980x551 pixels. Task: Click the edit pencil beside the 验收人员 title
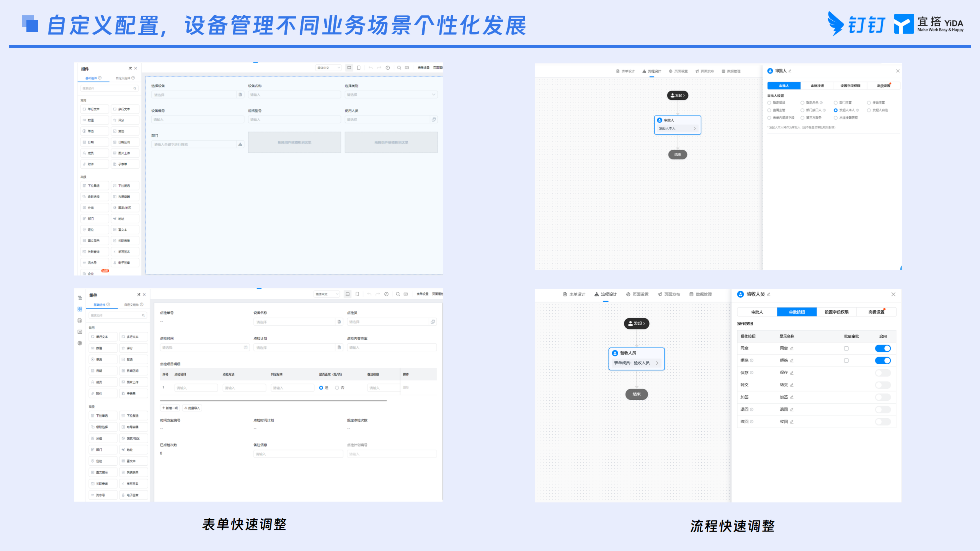click(x=769, y=294)
